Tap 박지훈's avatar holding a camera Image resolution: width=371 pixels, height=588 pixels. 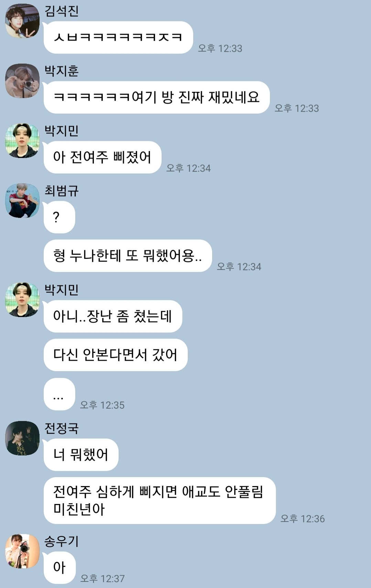[22, 81]
